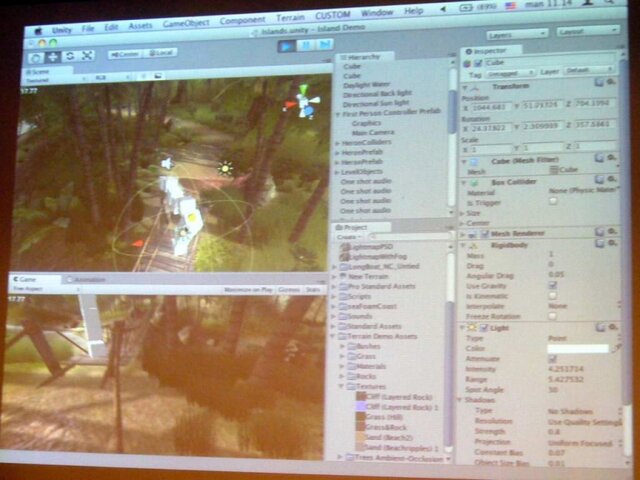Toggle the Cube active checkbox in Inspector

point(478,63)
